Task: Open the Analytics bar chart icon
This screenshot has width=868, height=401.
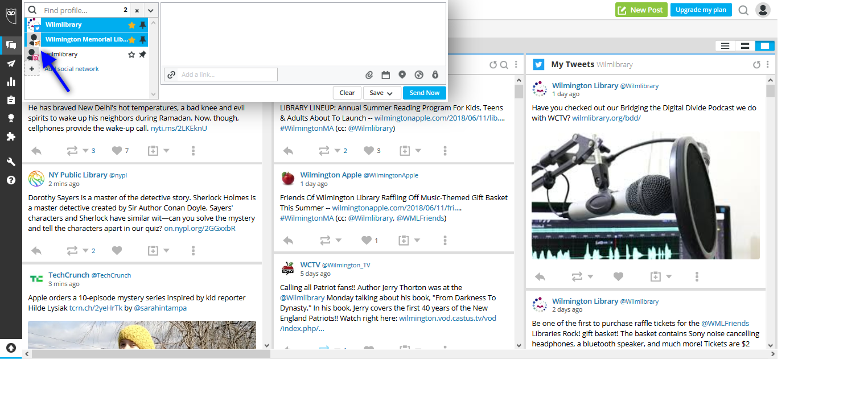Action: point(11,82)
